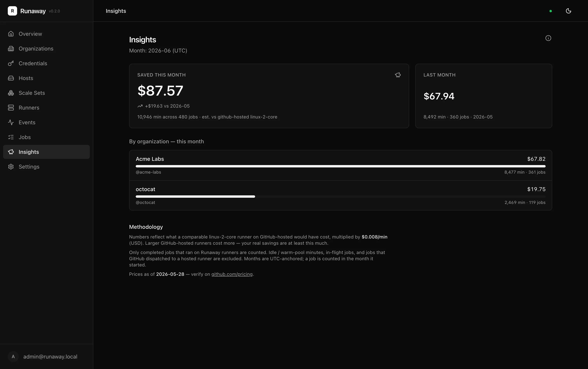
Task: Click the +$19.63 vs 2026-05 text
Action: pos(167,106)
